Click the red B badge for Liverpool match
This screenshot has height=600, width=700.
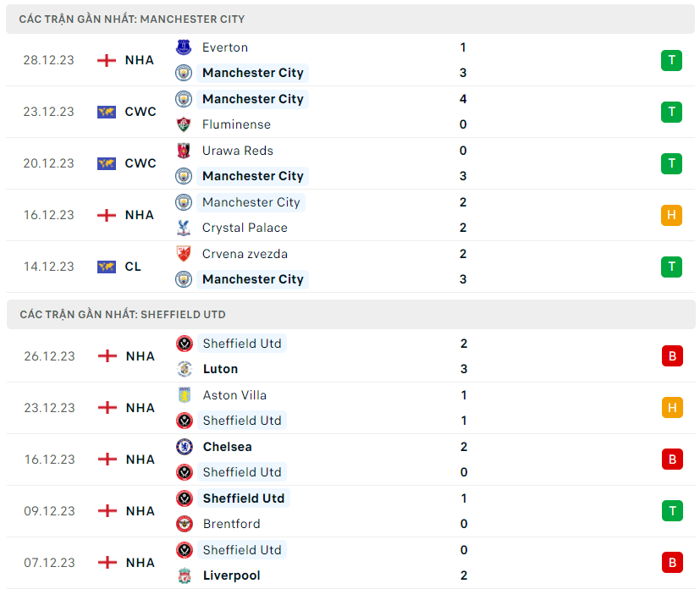[672, 563]
